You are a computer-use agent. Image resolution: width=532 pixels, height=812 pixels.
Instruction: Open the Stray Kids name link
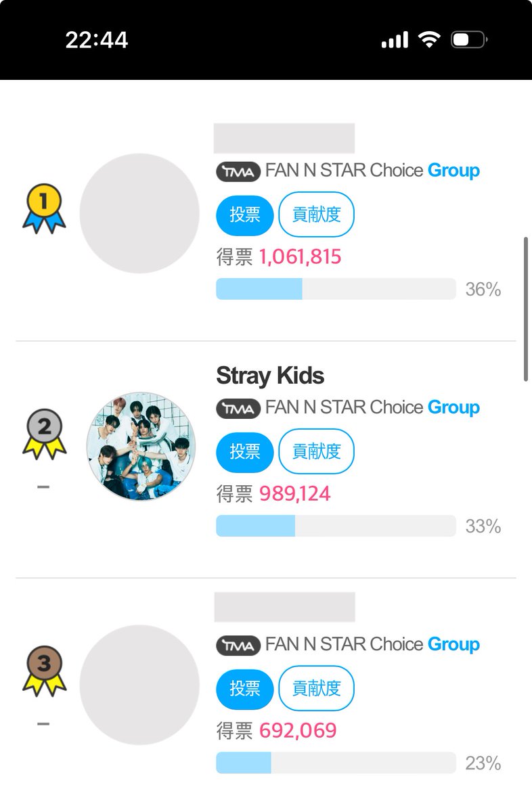coord(270,376)
